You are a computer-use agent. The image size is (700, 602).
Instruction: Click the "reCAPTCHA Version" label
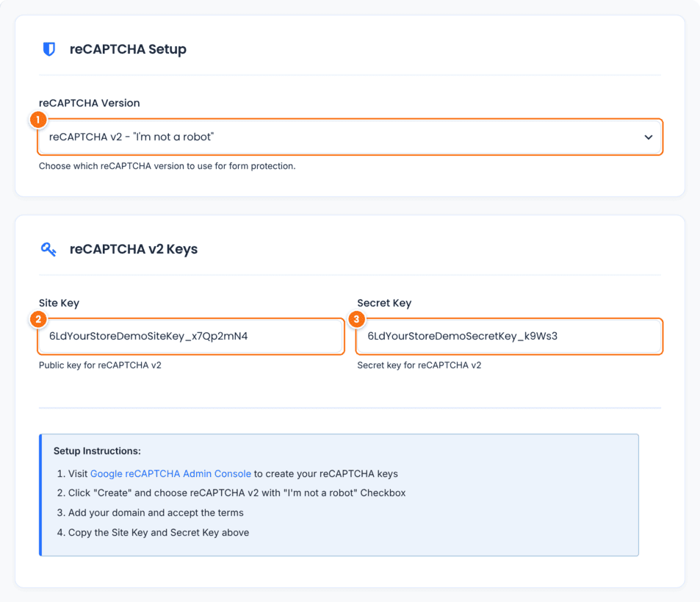(x=90, y=103)
